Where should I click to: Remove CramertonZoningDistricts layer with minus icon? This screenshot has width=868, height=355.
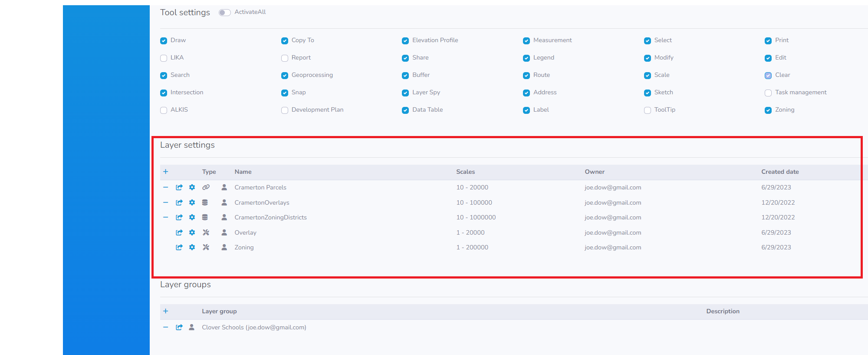coord(165,217)
